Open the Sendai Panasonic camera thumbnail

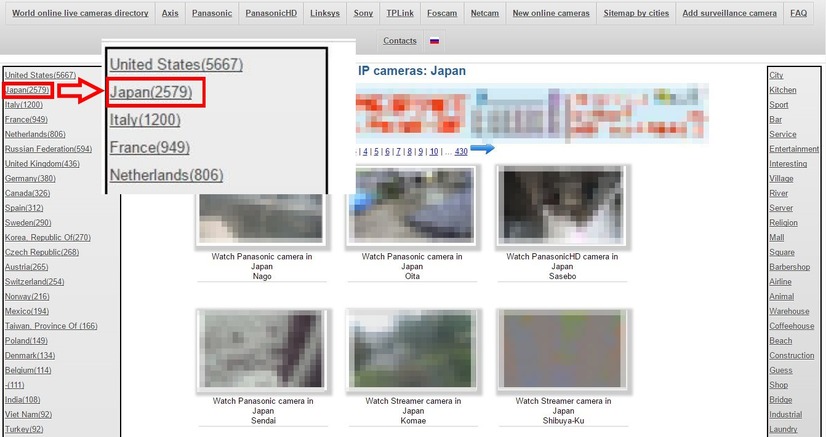pyautogui.click(x=261, y=350)
